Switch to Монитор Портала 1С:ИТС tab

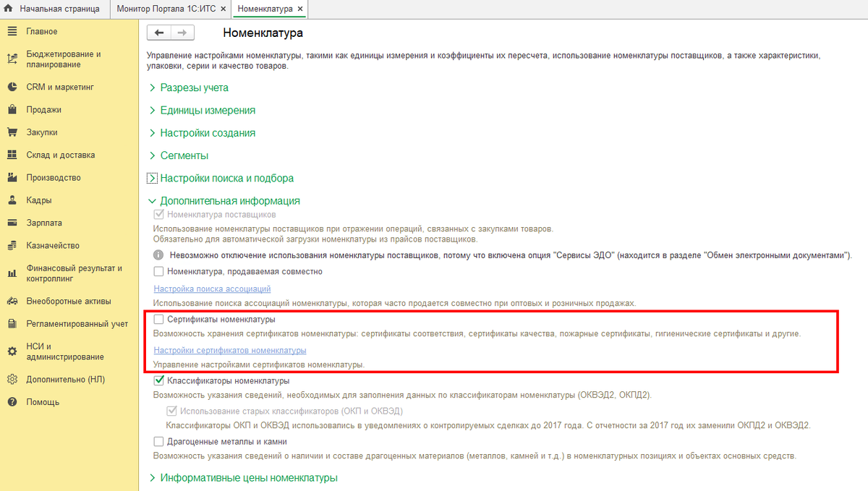click(171, 9)
